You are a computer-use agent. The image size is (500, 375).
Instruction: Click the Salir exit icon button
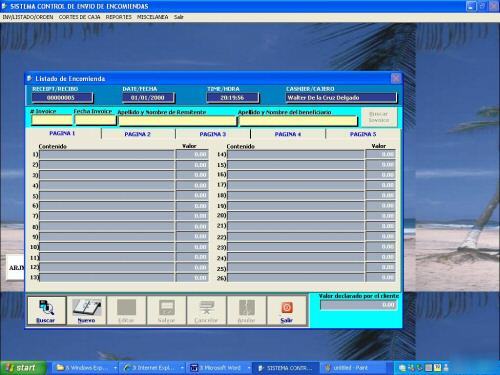(x=287, y=311)
